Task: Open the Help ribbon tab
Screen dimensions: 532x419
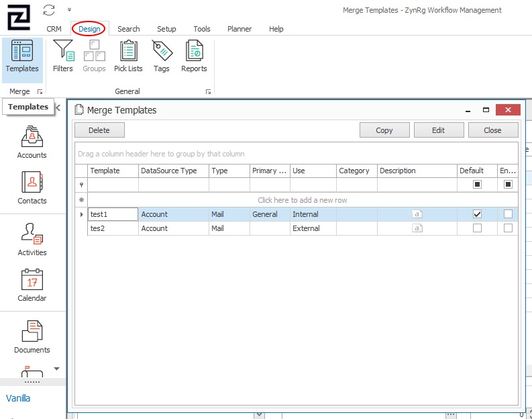Action: point(276,29)
